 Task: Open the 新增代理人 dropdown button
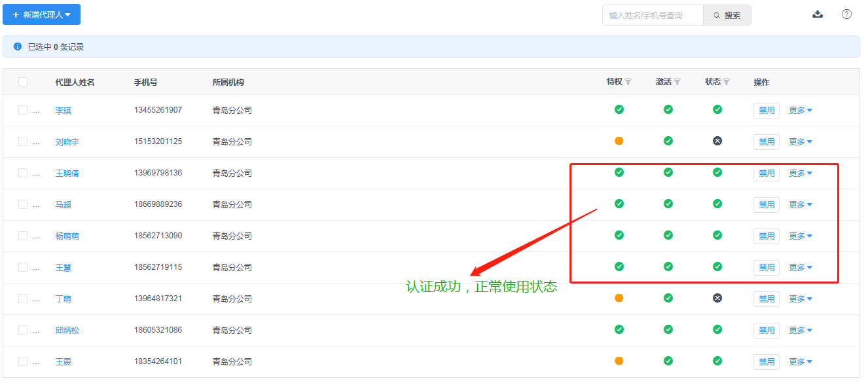tap(41, 14)
